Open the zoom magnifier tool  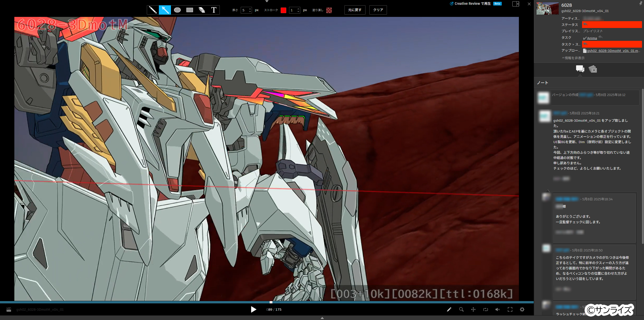[461, 309]
